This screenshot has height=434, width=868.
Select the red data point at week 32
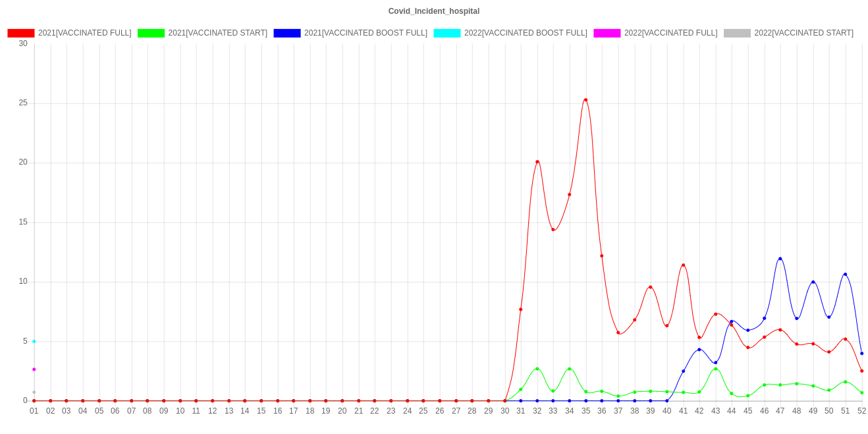pyautogui.click(x=537, y=162)
